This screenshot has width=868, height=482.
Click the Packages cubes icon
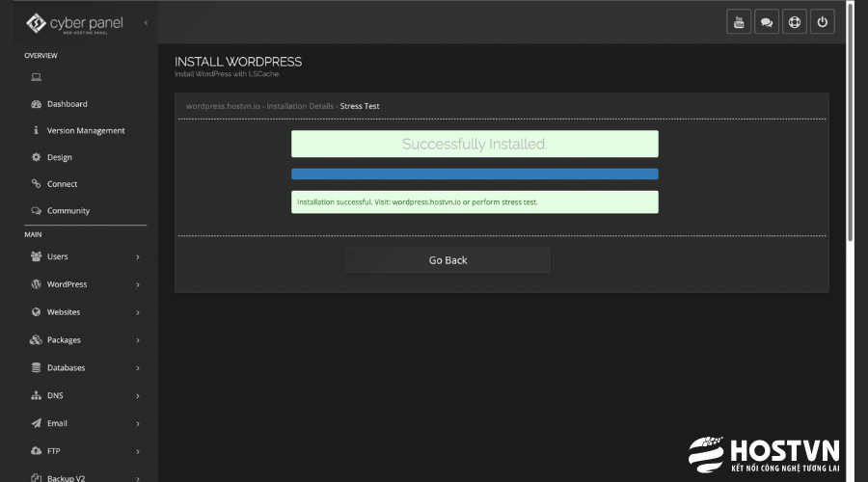pyautogui.click(x=36, y=339)
